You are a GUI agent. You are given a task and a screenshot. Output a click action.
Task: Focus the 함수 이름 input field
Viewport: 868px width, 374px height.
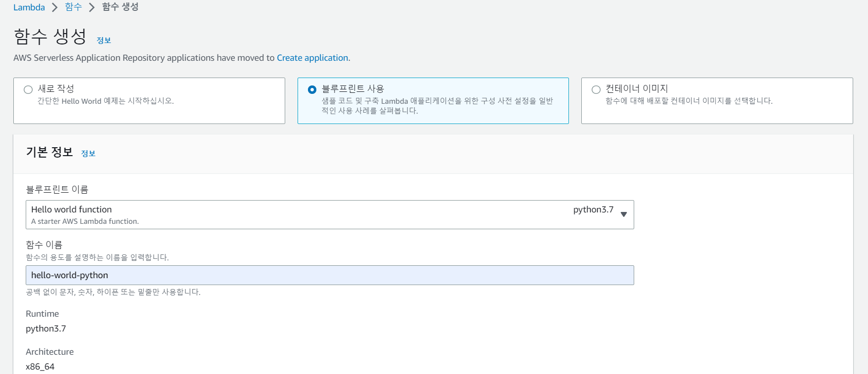click(330, 275)
